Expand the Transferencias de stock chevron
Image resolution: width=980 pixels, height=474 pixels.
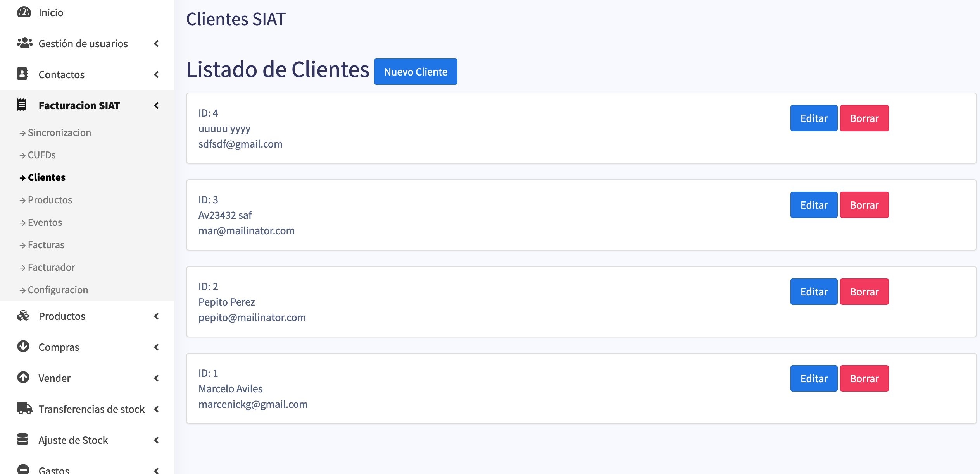click(x=156, y=409)
